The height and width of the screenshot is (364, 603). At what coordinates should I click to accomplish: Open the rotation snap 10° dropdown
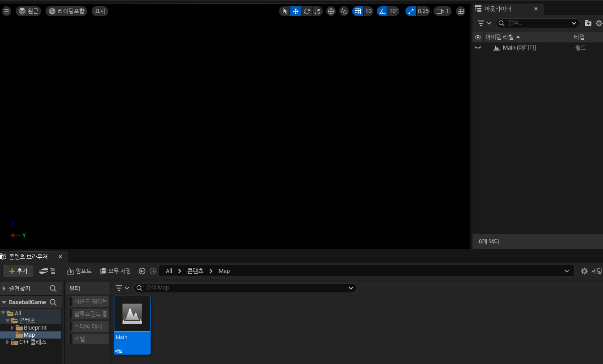tap(393, 11)
